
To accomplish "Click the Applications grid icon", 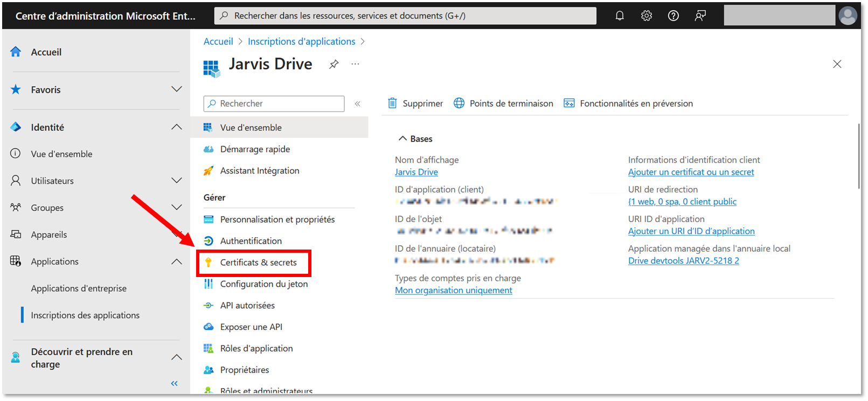I will coord(16,261).
